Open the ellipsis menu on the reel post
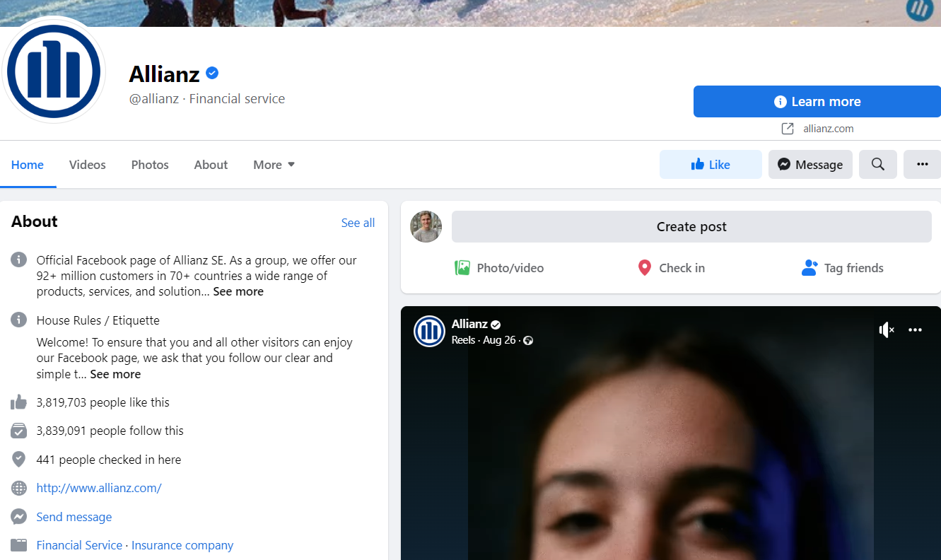 click(x=916, y=329)
